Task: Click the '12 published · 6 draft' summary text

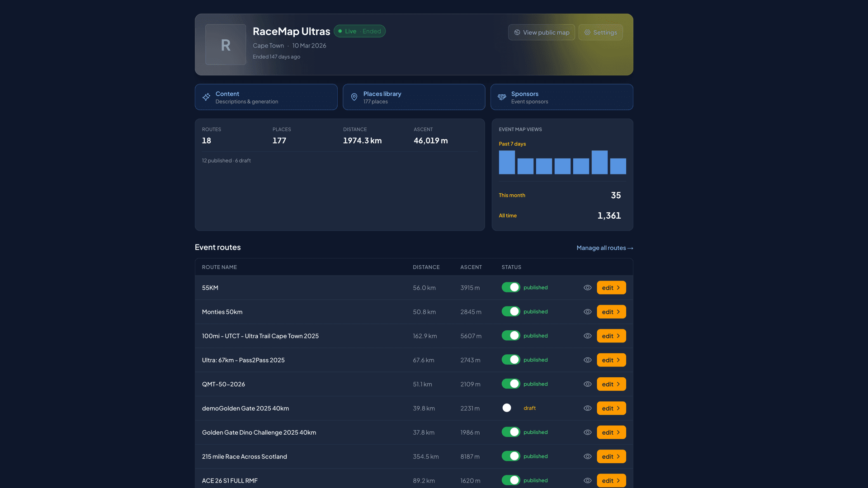Action: pos(226,161)
